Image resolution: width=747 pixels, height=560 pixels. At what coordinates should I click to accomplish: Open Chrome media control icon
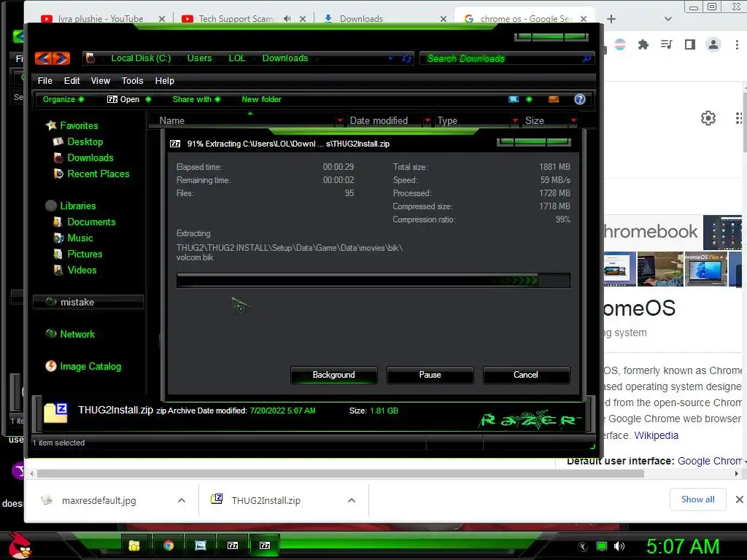667,44
